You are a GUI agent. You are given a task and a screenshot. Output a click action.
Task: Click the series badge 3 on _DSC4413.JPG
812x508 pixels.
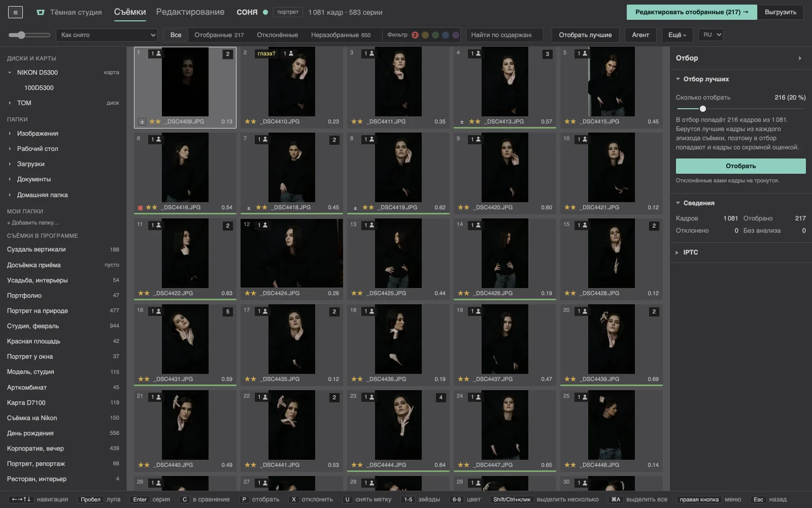tap(547, 54)
